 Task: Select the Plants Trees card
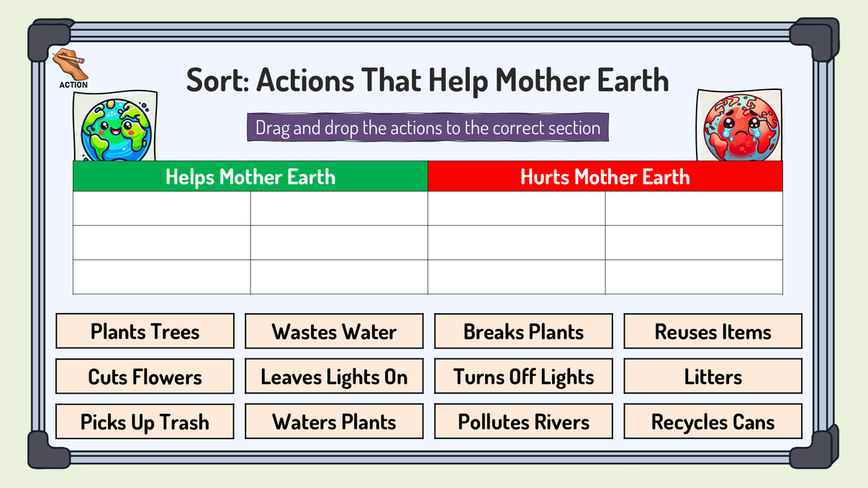[x=145, y=331]
